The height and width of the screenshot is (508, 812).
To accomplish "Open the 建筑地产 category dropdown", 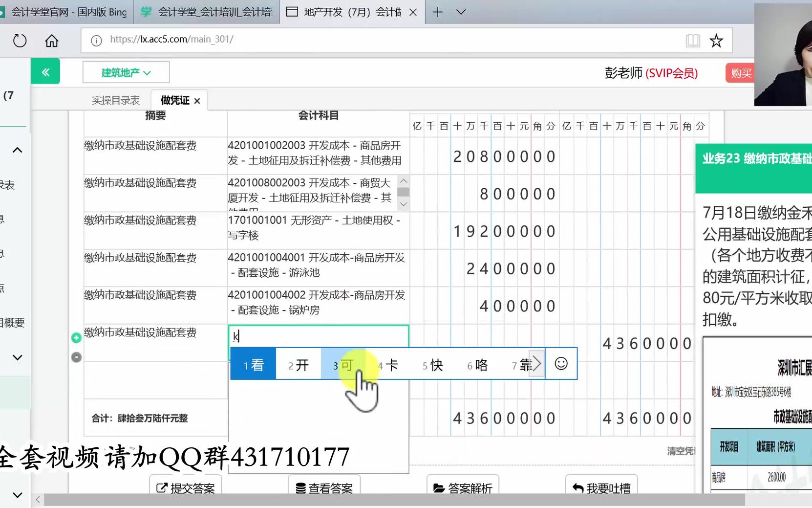I will 126,71.
